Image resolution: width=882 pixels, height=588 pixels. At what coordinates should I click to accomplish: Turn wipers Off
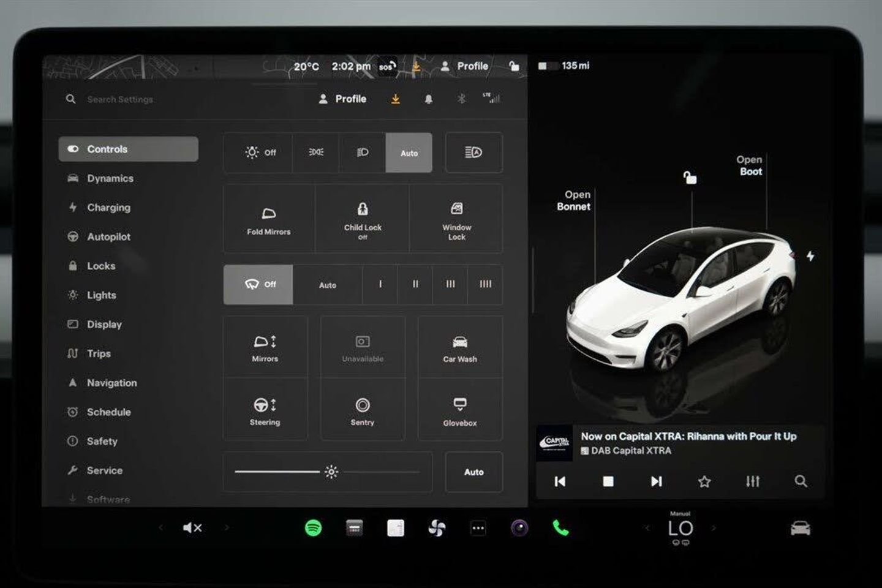tap(258, 284)
